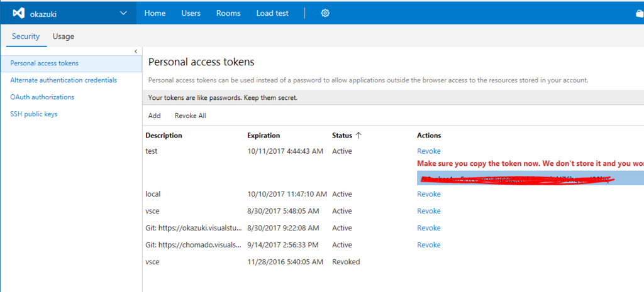Open the settings gear icon
The height and width of the screenshot is (292, 644).
[x=325, y=13]
